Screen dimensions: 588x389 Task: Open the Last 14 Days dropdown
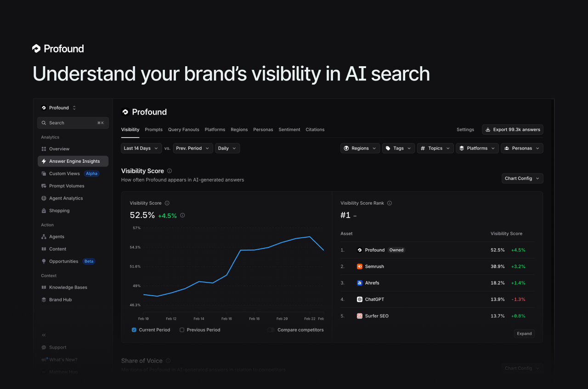[141, 148]
